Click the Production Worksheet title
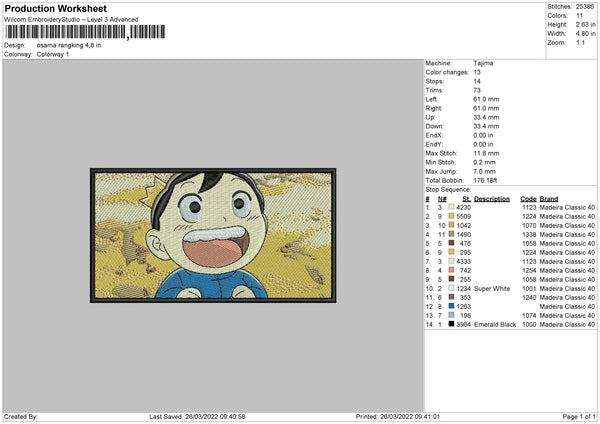This screenshot has height=424, width=600. (56, 8)
